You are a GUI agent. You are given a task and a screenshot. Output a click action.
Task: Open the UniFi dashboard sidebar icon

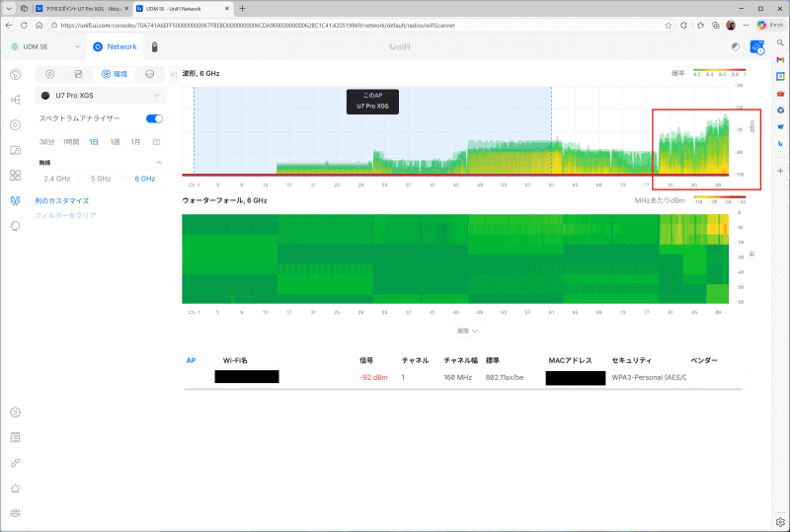coord(16,75)
